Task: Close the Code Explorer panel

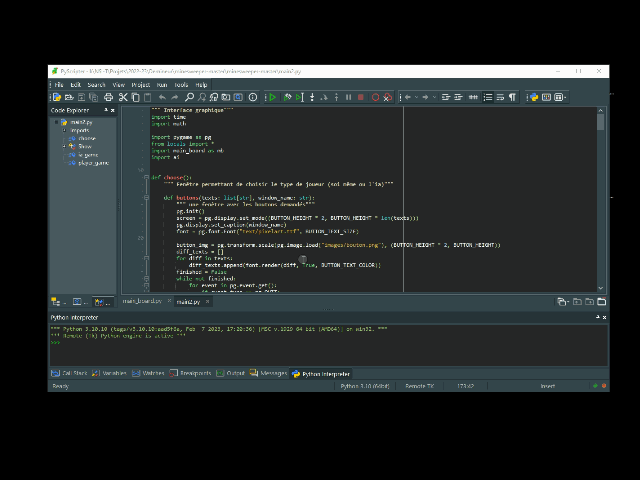Action: [x=112, y=110]
